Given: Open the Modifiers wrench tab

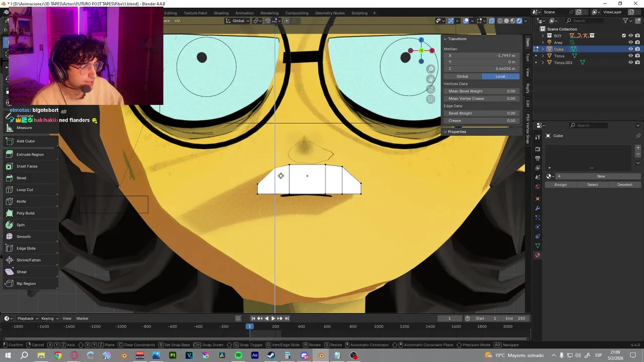Looking at the screenshot, I should pyautogui.click(x=537, y=208).
